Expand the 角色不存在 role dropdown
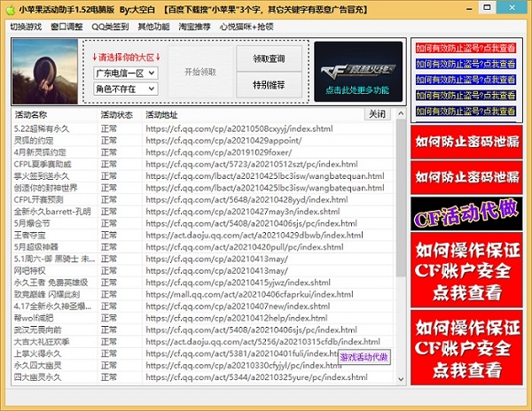532x411 pixels. (x=126, y=89)
